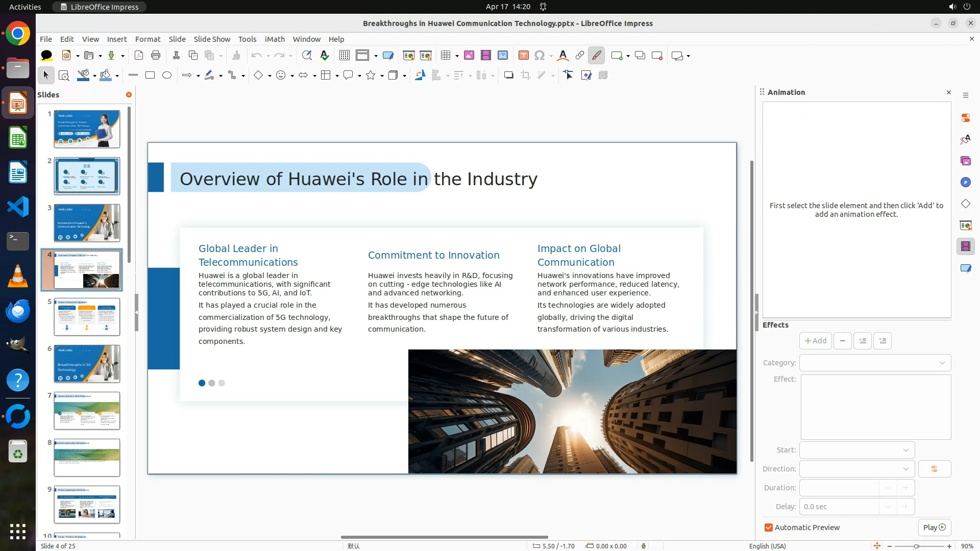Select the Rectangle shape tool
Screen dimensions: 980x551
150,76
